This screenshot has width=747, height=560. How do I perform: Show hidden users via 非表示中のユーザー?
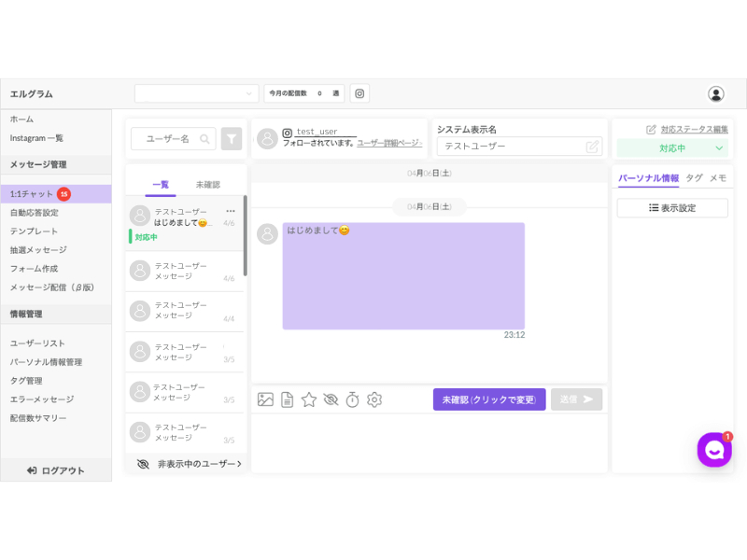click(x=190, y=464)
